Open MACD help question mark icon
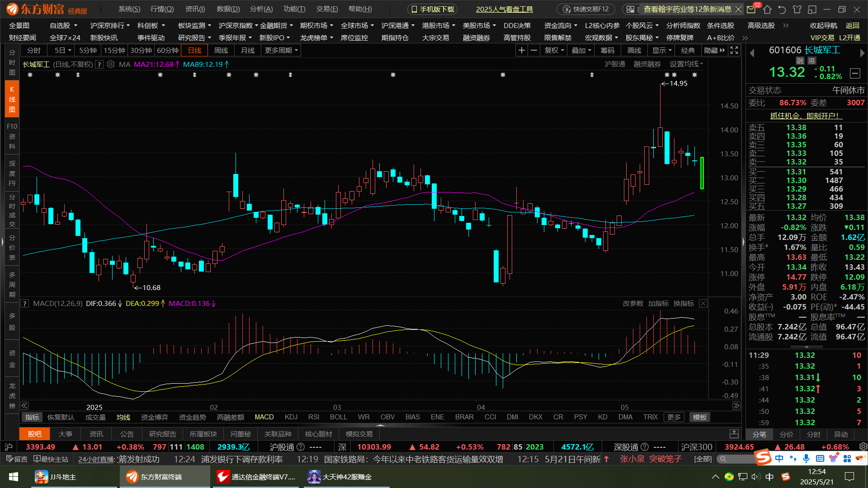Viewport: 868px width, 488px height. [25, 304]
